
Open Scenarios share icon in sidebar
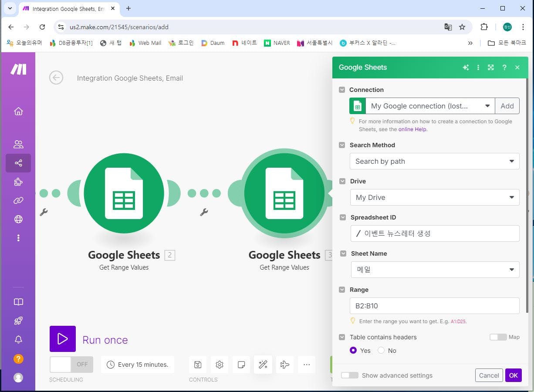(18, 163)
